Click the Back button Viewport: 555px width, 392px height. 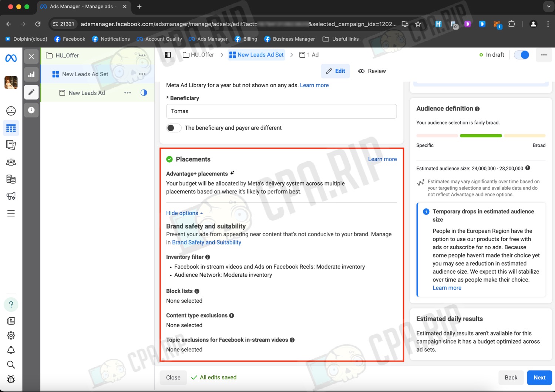pyautogui.click(x=511, y=378)
